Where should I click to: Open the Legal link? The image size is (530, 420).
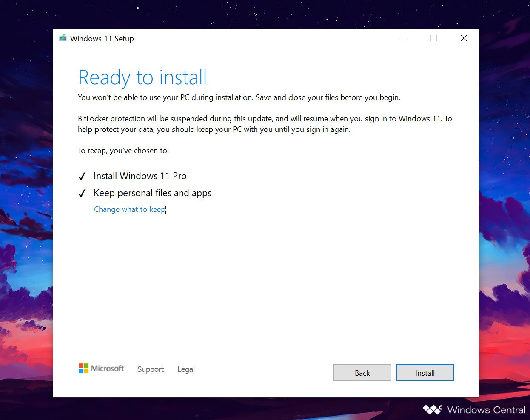pyautogui.click(x=186, y=369)
